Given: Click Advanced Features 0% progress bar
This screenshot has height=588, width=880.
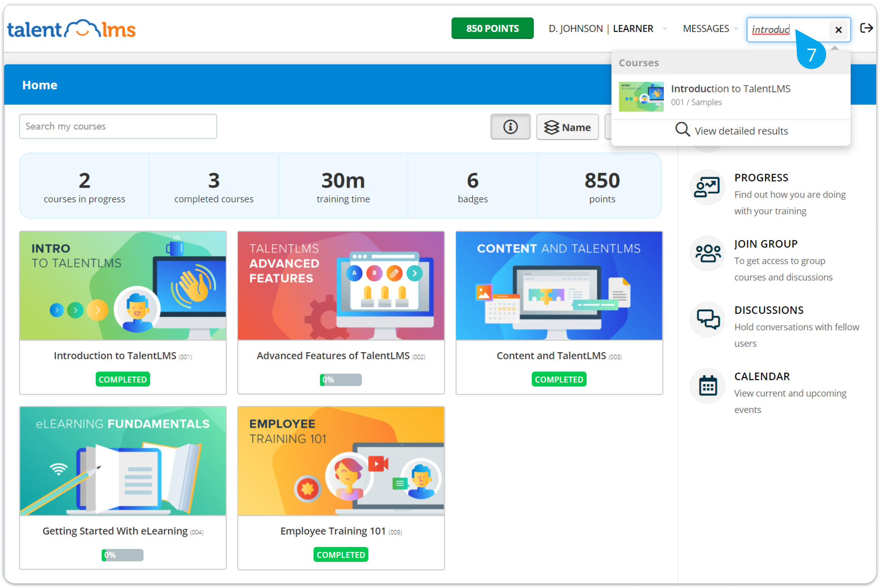Looking at the screenshot, I should click(x=341, y=380).
